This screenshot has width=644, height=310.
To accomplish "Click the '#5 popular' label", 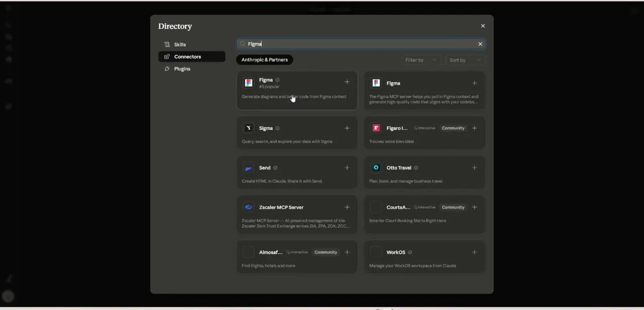I will 269,87.
